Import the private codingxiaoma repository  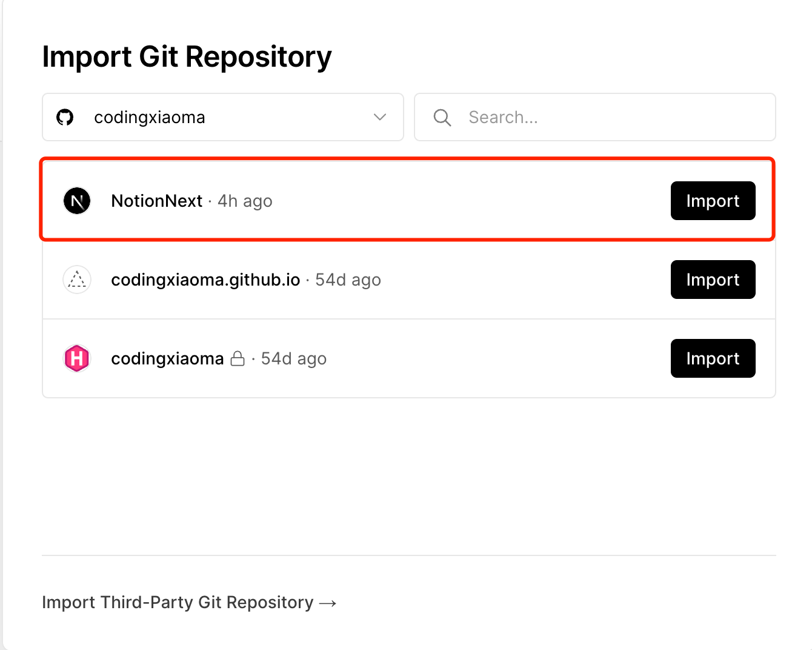(x=713, y=358)
